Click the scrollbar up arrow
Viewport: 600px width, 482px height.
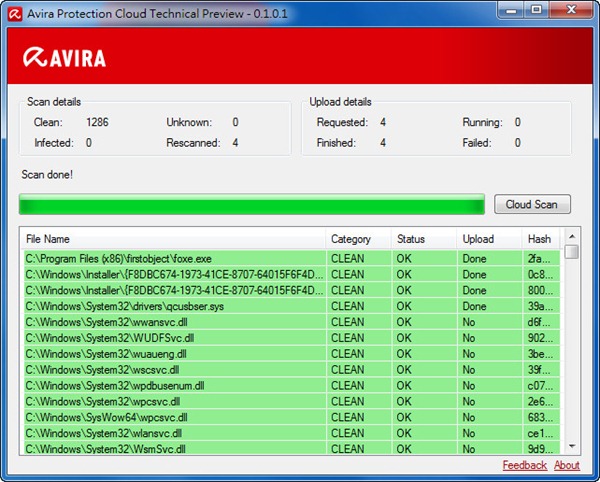(x=571, y=237)
